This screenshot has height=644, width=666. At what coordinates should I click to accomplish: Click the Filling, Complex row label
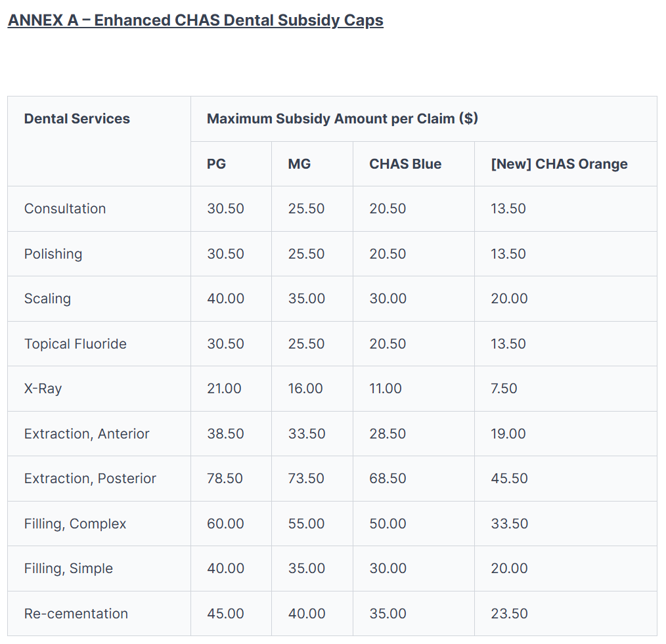pos(75,524)
